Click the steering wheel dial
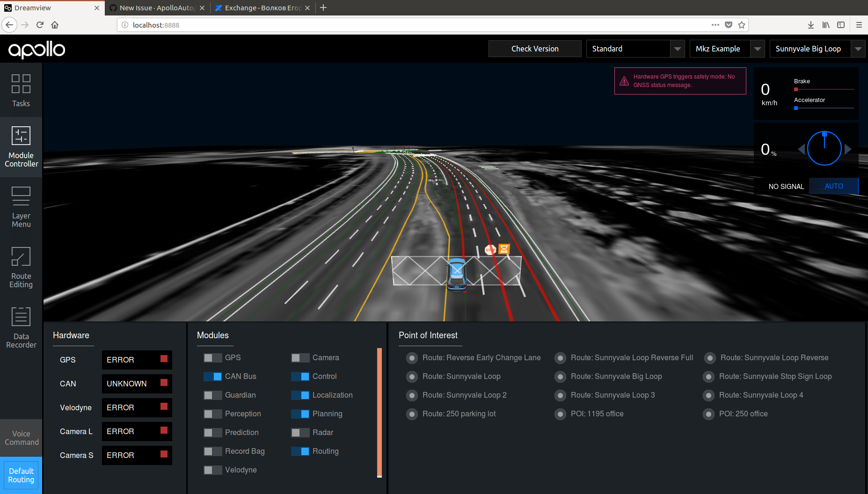 [x=824, y=148]
